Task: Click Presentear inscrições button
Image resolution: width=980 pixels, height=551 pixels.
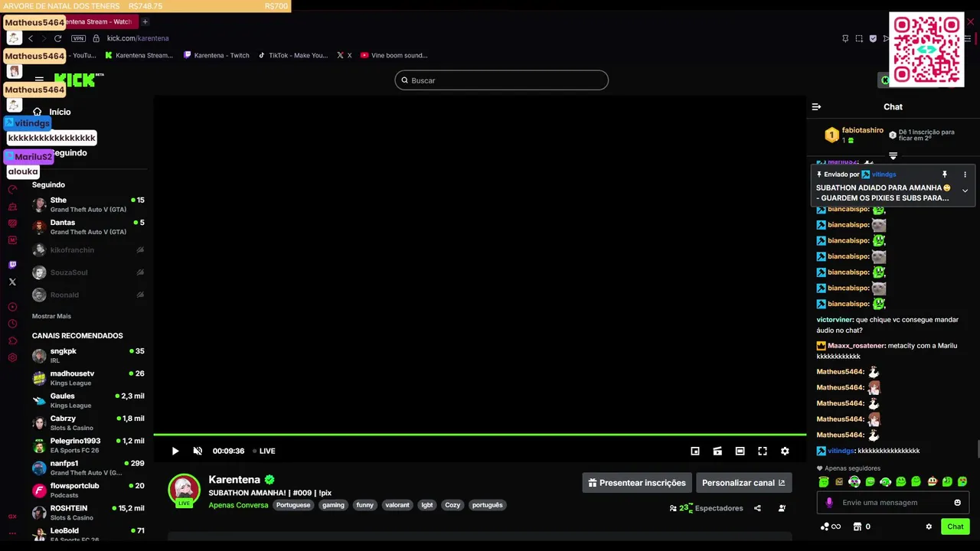Action: tap(637, 483)
